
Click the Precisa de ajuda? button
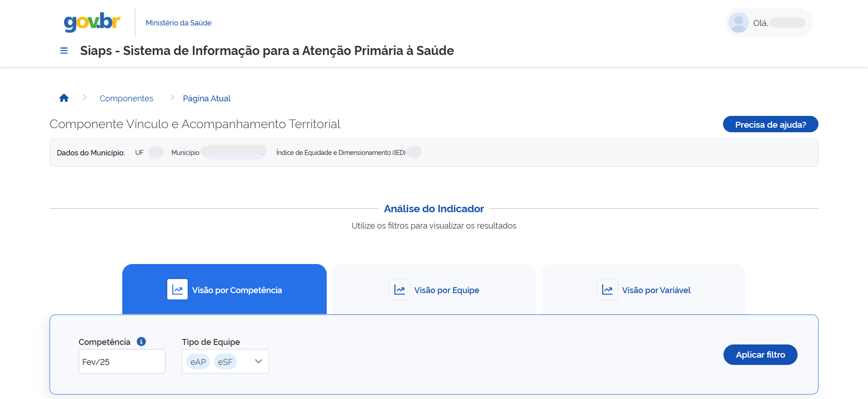770,125
